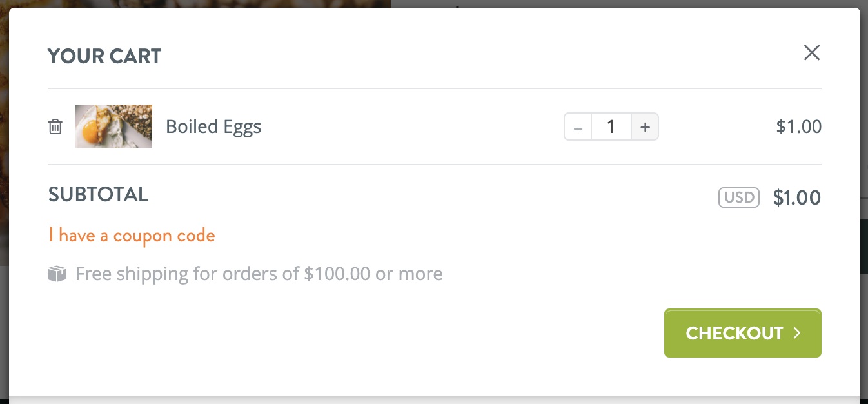Screen dimensions: 868x404
Task: Click the subtotal amount next to USD
Action: click(x=797, y=197)
